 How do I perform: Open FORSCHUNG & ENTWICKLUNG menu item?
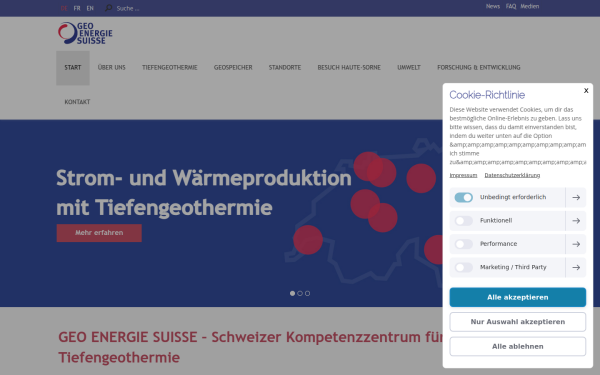[x=479, y=68]
